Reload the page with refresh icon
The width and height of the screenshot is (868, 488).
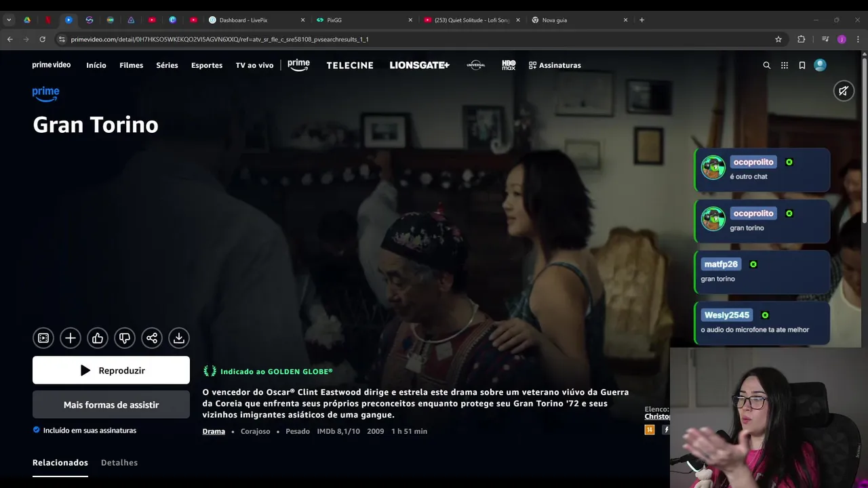(x=42, y=39)
